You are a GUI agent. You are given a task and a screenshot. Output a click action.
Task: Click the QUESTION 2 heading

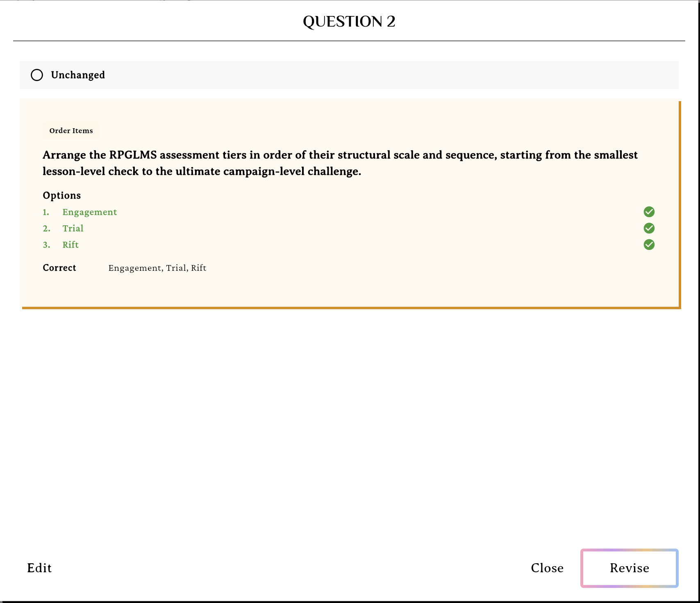coord(349,21)
